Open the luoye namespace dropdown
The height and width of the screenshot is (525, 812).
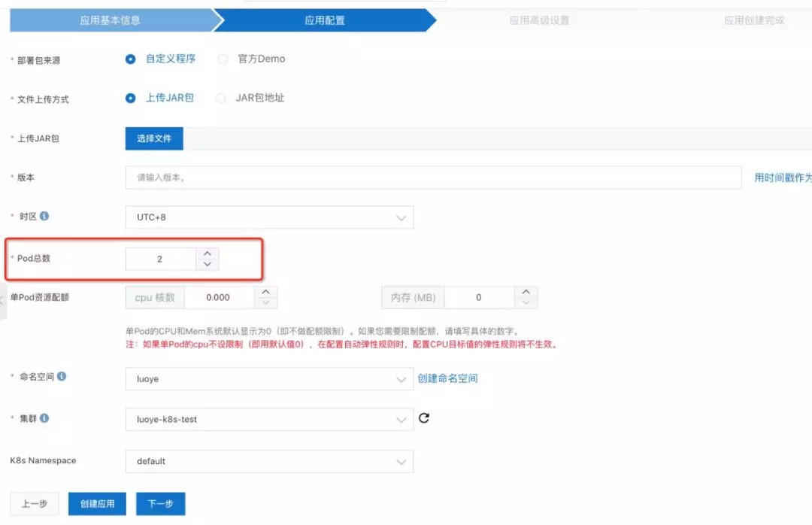pyautogui.click(x=269, y=379)
